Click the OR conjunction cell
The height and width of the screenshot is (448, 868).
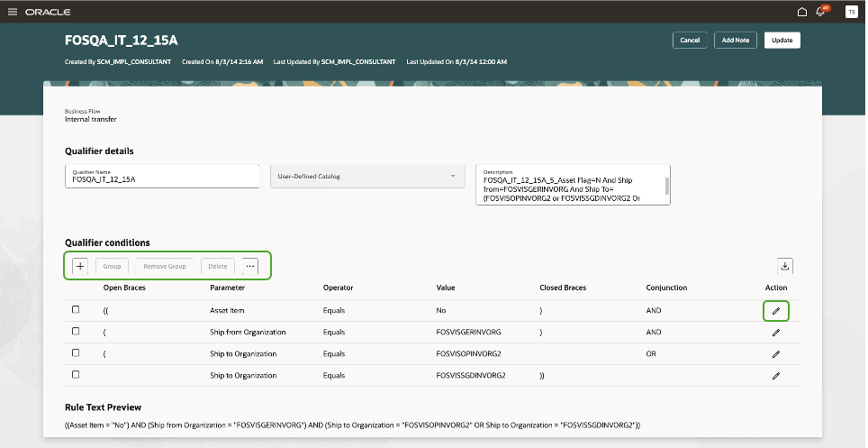[x=651, y=353]
